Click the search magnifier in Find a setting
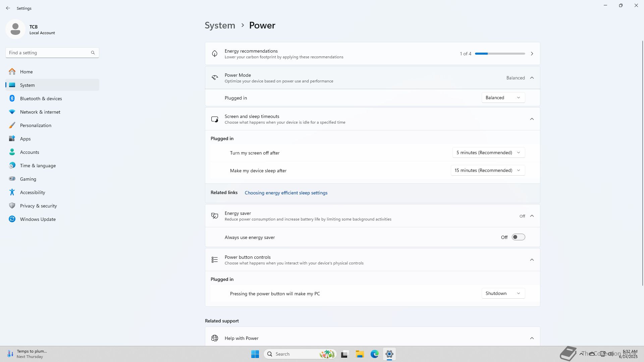Image resolution: width=644 pixels, height=362 pixels. tap(93, 53)
